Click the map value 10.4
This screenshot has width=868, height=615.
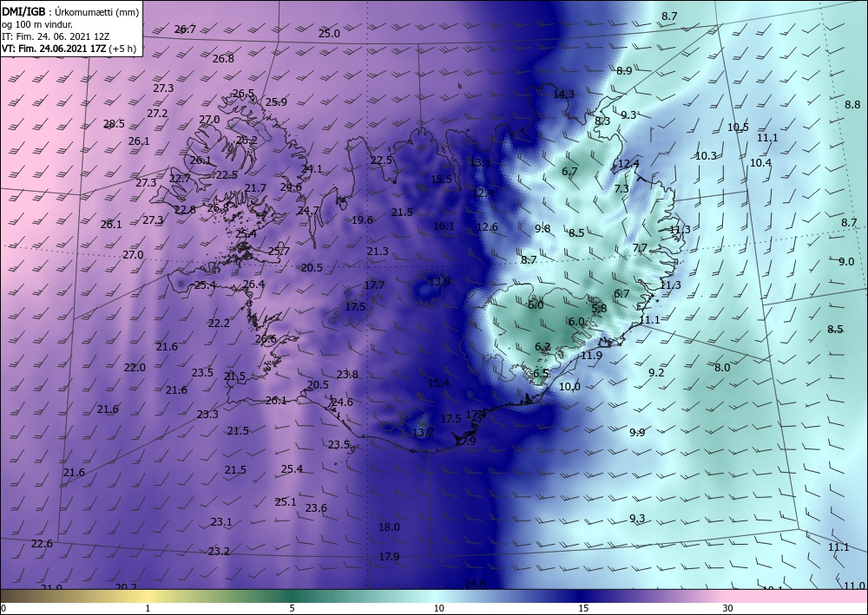click(760, 162)
